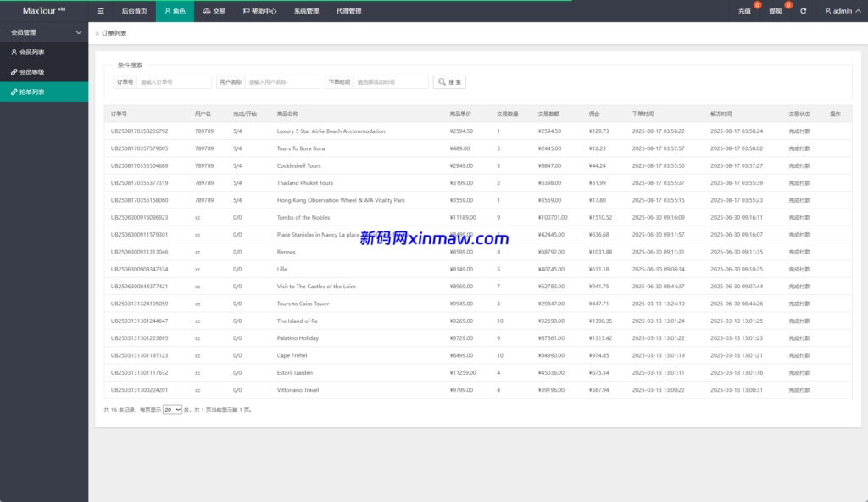This screenshot has height=502, width=868.
Task: Open the 帮助中心 help center menu
Action: click(x=259, y=11)
